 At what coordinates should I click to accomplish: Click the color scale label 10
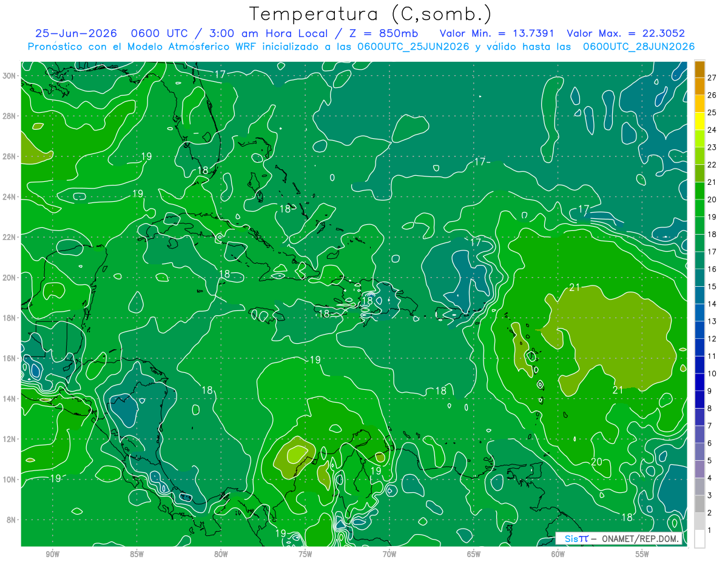pos(712,373)
